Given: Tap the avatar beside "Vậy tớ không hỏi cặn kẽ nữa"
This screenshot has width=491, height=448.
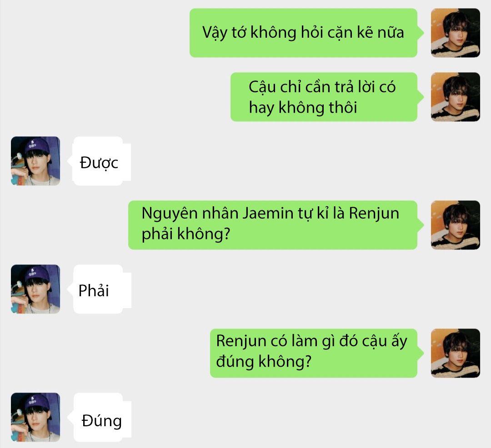Looking at the screenshot, I should [x=455, y=33].
